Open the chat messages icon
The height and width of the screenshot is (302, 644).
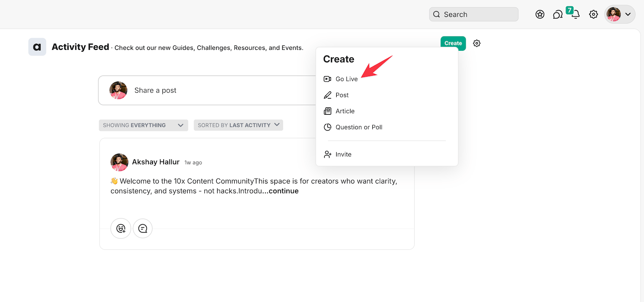[557, 15]
